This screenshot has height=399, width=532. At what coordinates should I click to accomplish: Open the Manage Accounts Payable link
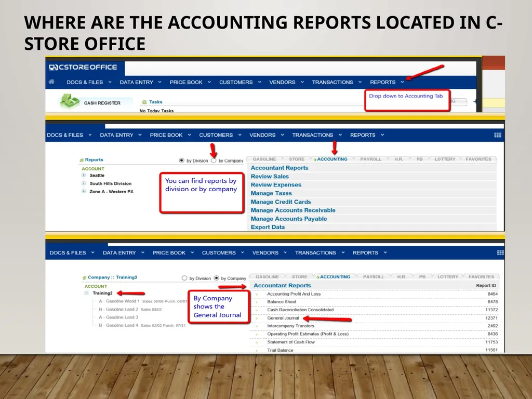(x=289, y=219)
